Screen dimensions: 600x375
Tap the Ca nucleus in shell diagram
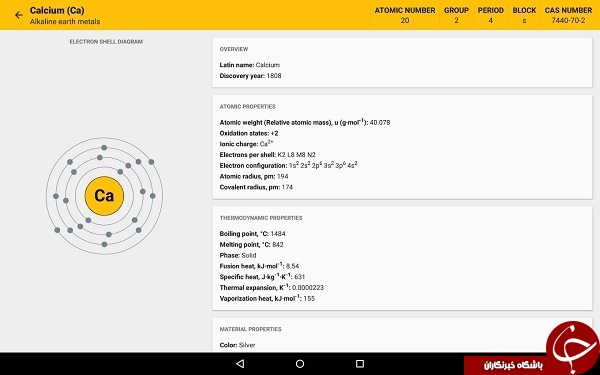click(104, 196)
